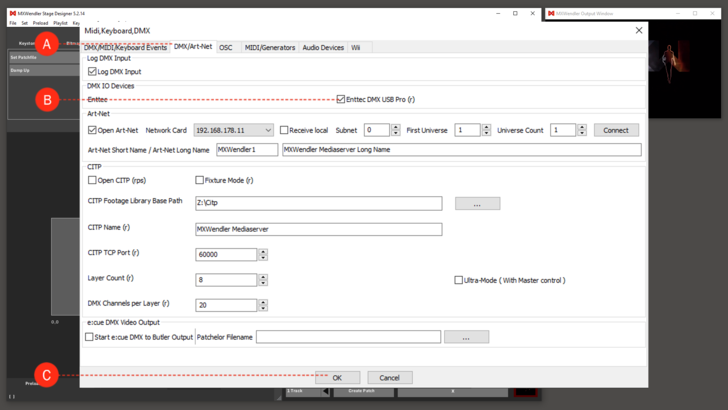Edit the Art-Net Long Name field
The image size is (728, 410).
[x=462, y=150]
